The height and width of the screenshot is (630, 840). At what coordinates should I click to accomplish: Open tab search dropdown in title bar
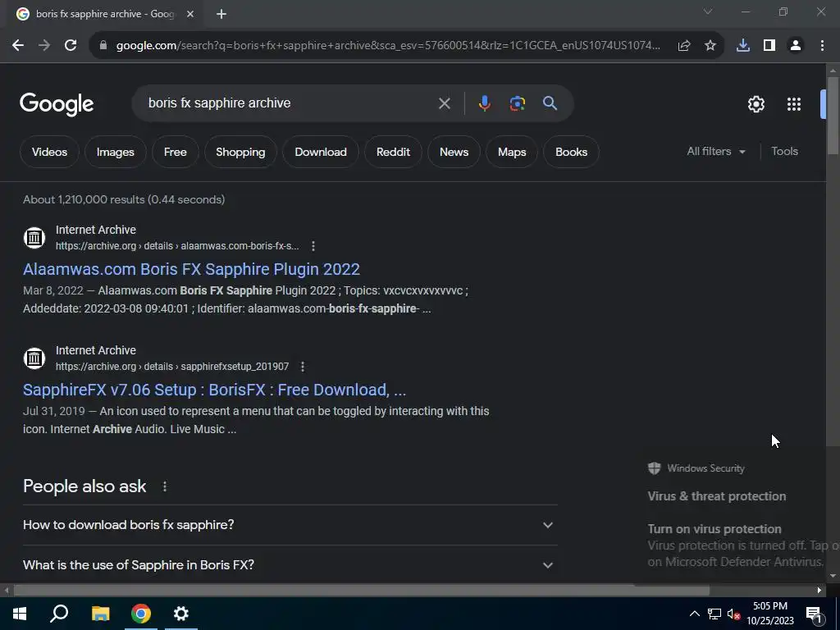(x=708, y=11)
